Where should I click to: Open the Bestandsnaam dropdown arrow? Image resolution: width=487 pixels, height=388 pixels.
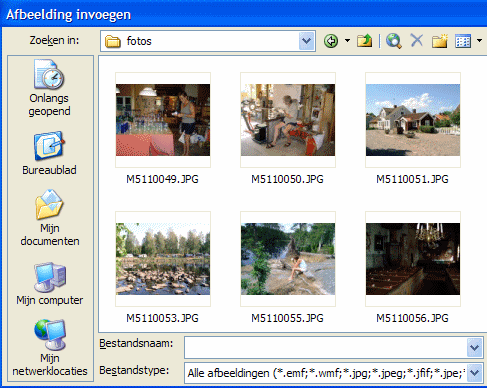(474, 348)
